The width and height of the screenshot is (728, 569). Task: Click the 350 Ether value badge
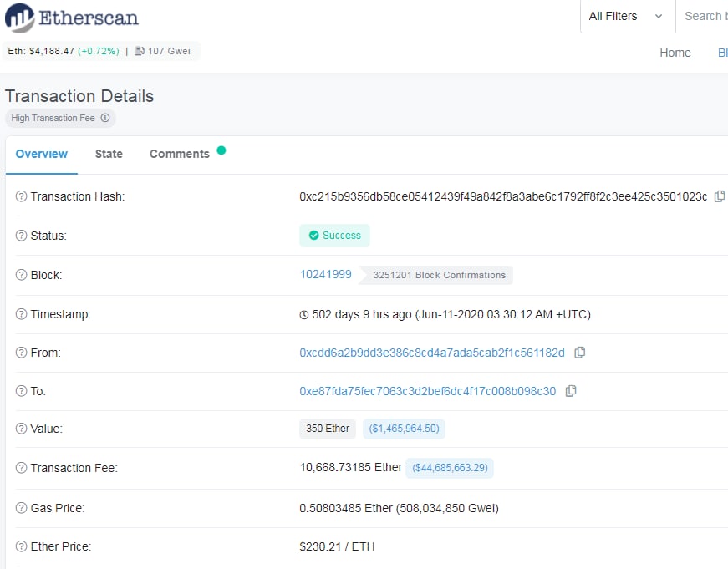[328, 429]
